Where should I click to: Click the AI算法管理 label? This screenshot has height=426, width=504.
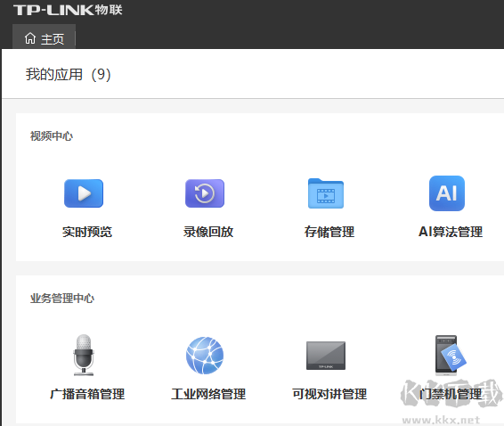[451, 232]
